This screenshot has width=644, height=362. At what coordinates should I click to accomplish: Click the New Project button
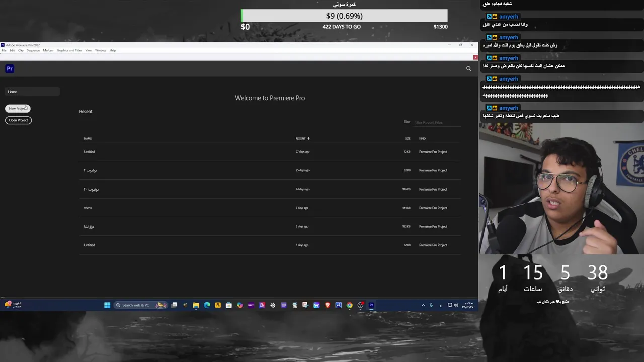[18, 108]
